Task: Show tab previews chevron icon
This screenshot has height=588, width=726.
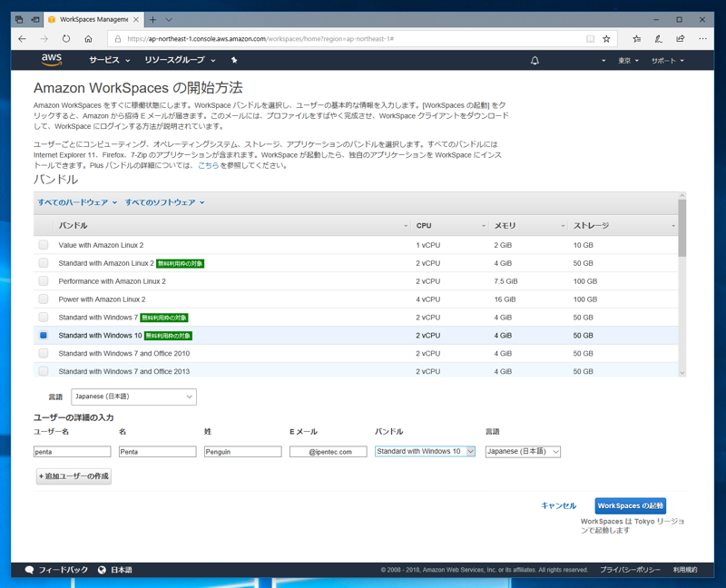Action: point(169,19)
